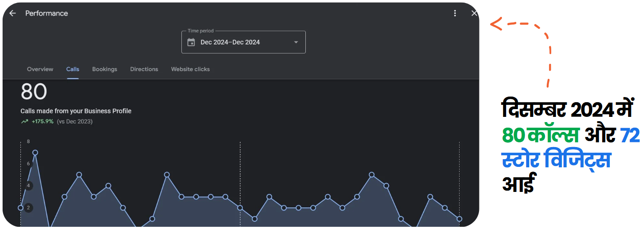Close the Performance panel with the X
The width and height of the screenshot is (644, 229).
click(474, 13)
